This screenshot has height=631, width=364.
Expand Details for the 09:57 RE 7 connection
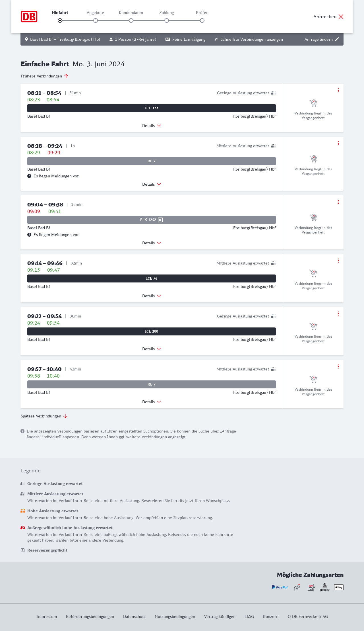(152, 402)
